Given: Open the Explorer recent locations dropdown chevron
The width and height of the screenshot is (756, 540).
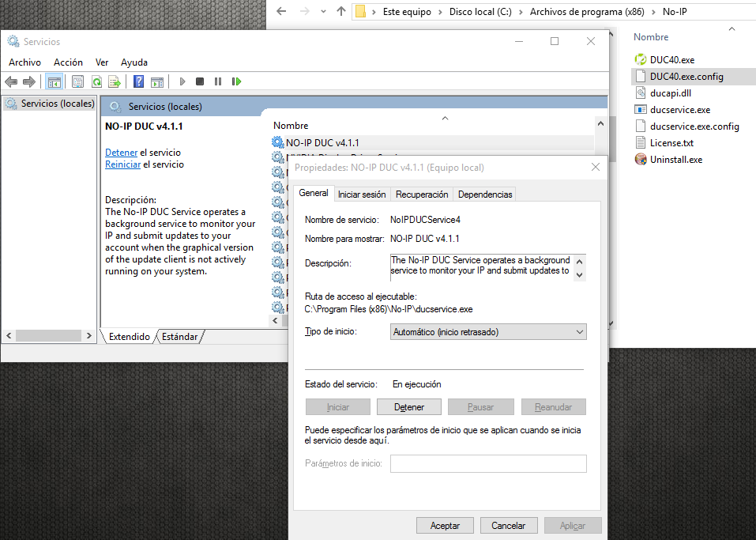Looking at the screenshot, I should point(324,12).
